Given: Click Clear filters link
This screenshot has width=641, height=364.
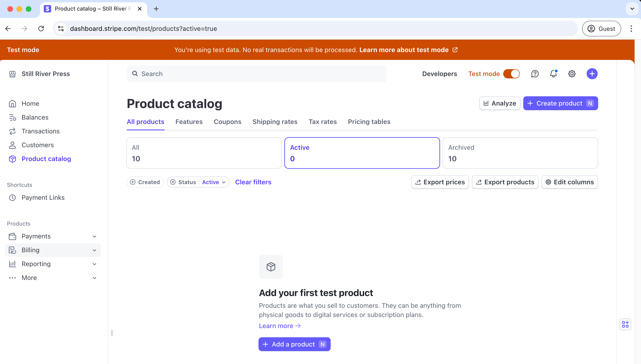Looking at the screenshot, I should [x=253, y=182].
